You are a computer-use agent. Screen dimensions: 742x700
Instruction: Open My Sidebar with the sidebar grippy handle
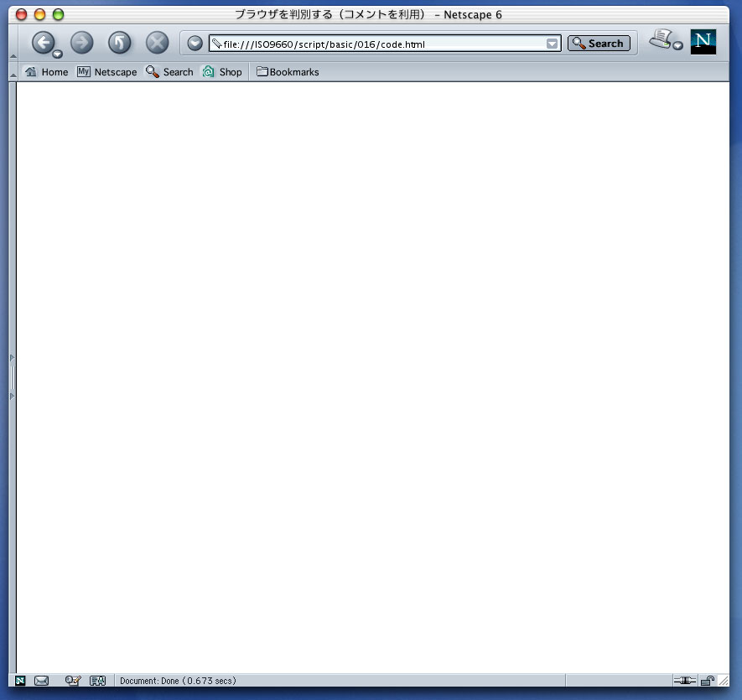(13, 377)
